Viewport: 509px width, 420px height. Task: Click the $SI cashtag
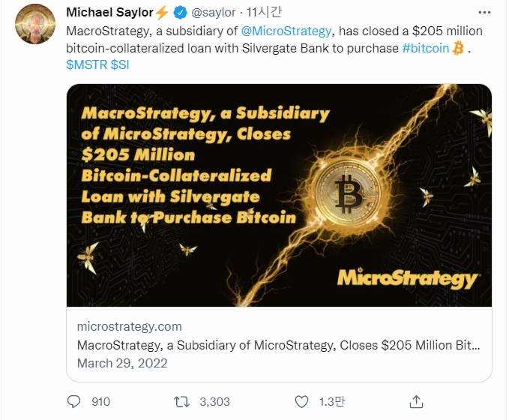[x=120, y=64]
